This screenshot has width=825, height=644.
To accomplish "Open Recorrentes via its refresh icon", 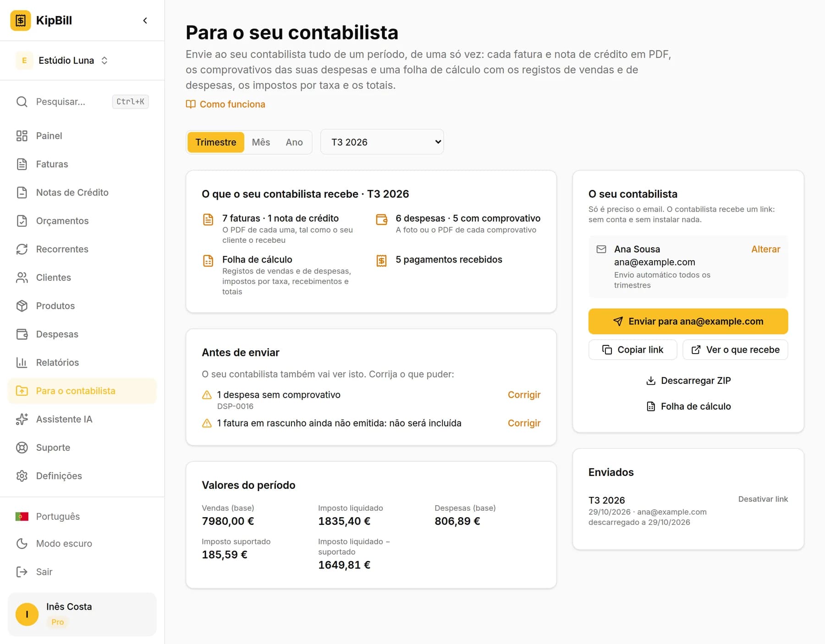I will [22, 250].
